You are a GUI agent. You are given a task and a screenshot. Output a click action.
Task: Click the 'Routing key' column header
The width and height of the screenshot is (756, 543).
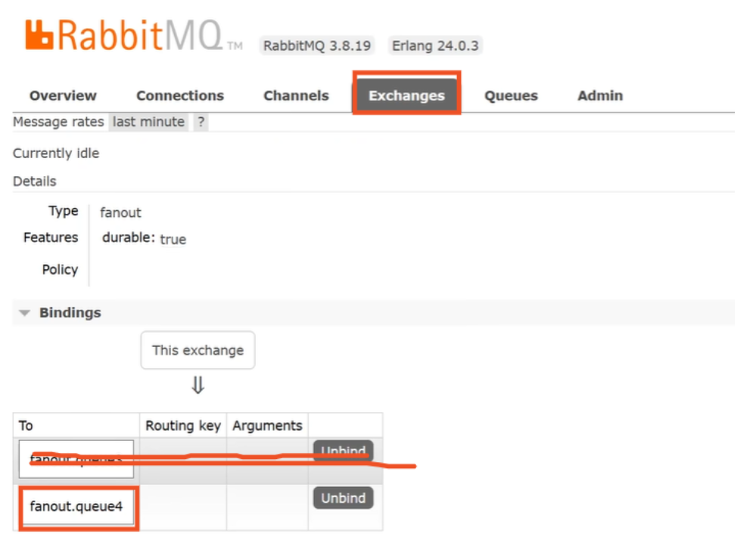point(183,426)
